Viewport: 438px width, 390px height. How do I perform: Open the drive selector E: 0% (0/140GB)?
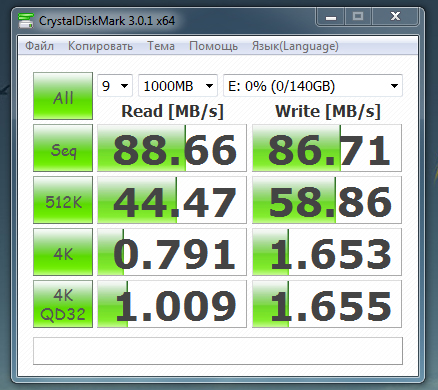313,86
